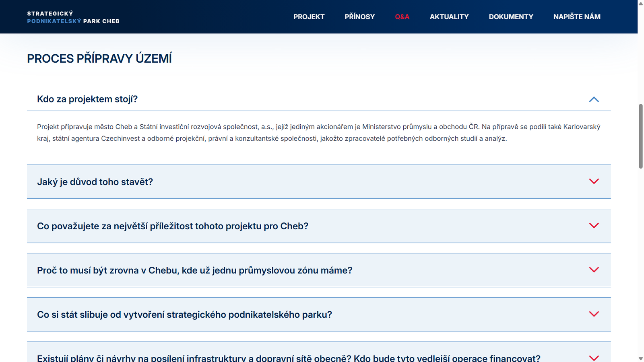Expand the question 'Jaký je důvod toho stavět?'
This screenshot has height=362, width=644.
point(95,182)
